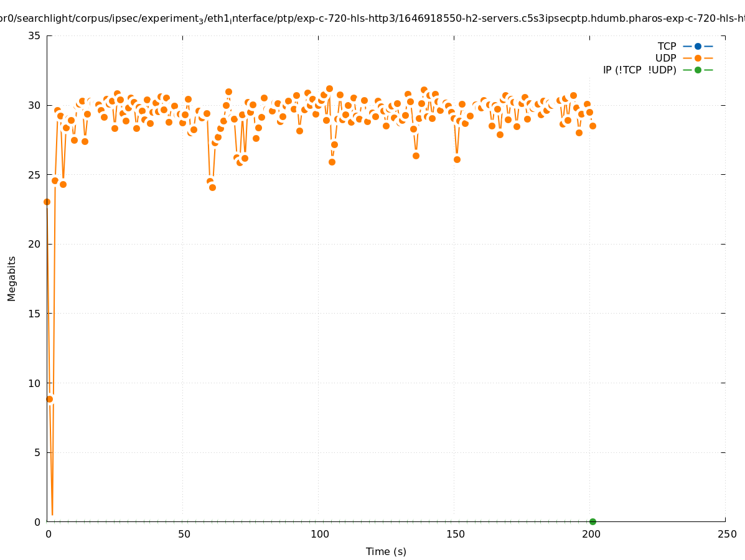Toggle the IP (!TCP !UDP) legend label
Image resolution: width=745 pixels, height=560 pixels.
click(x=639, y=70)
